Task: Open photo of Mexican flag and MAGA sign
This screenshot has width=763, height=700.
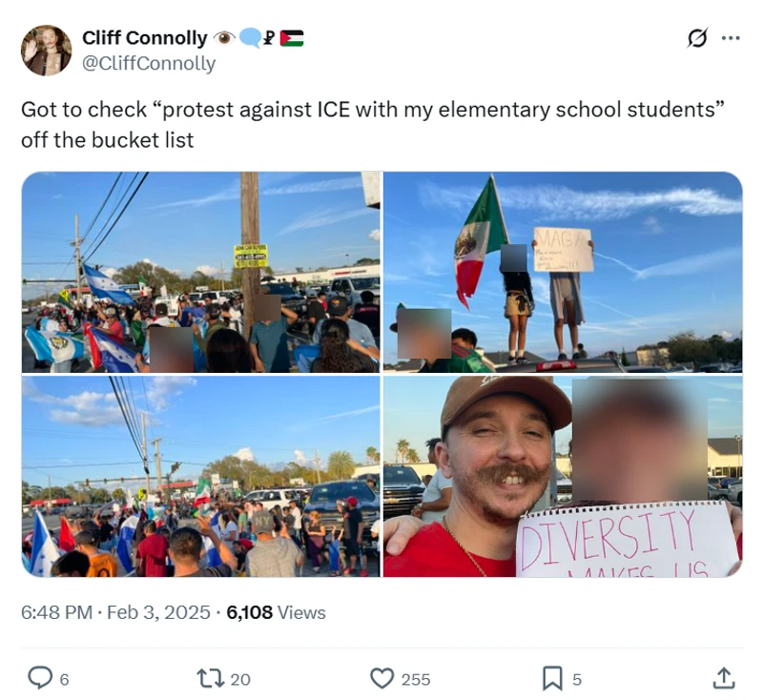Action: (x=563, y=272)
